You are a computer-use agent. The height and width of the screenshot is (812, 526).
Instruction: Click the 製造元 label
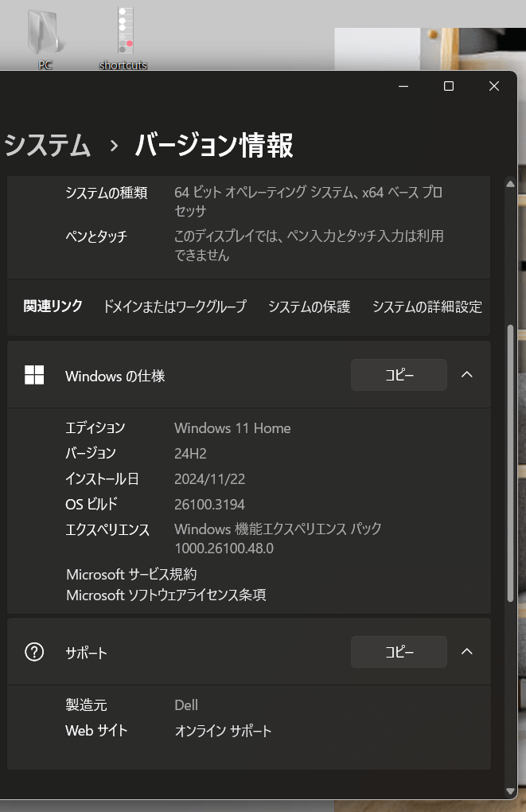point(86,705)
